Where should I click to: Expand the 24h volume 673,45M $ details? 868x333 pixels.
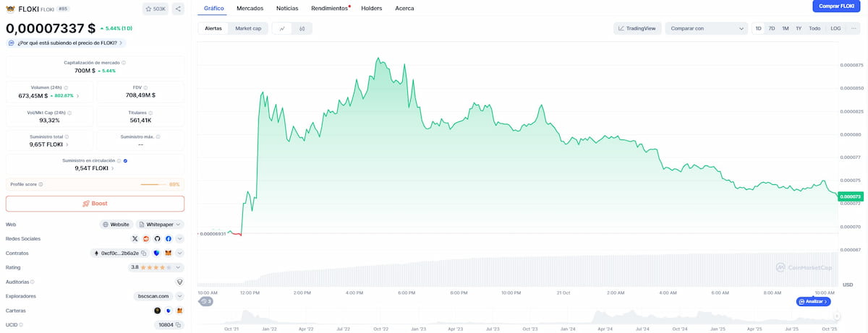78,95
